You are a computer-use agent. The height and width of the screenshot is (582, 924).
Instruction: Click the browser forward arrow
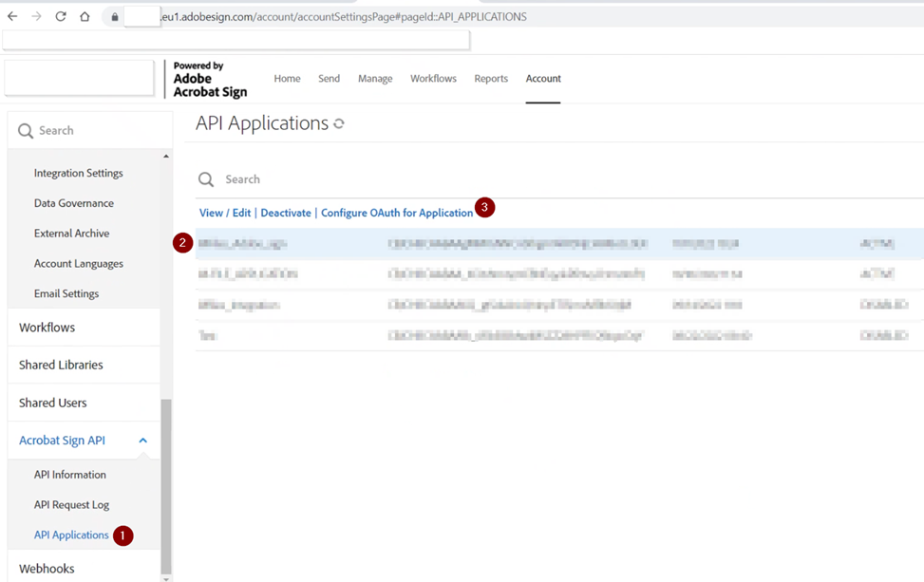36,16
